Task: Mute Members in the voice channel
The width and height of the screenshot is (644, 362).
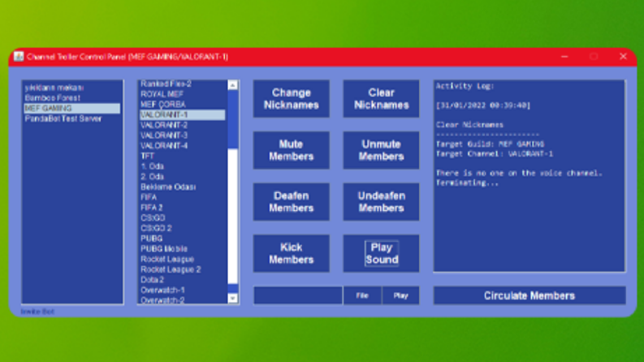Action: pyautogui.click(x=292, y=150)
